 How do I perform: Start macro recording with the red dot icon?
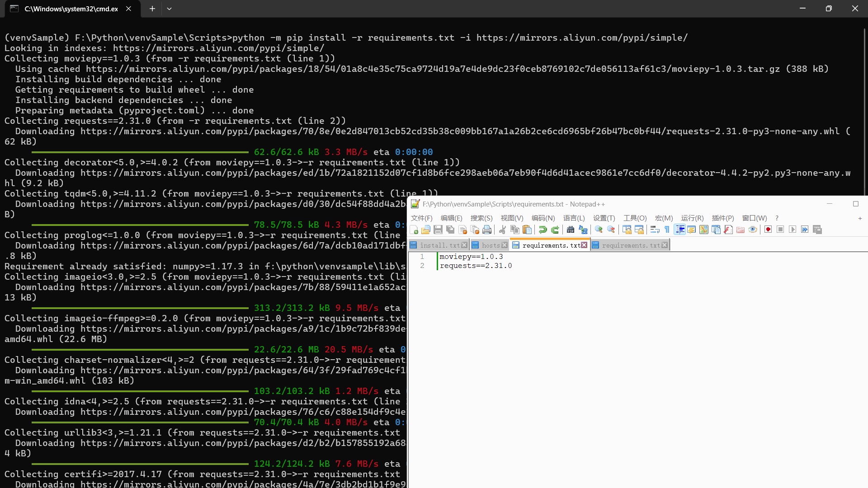point(768,230)
